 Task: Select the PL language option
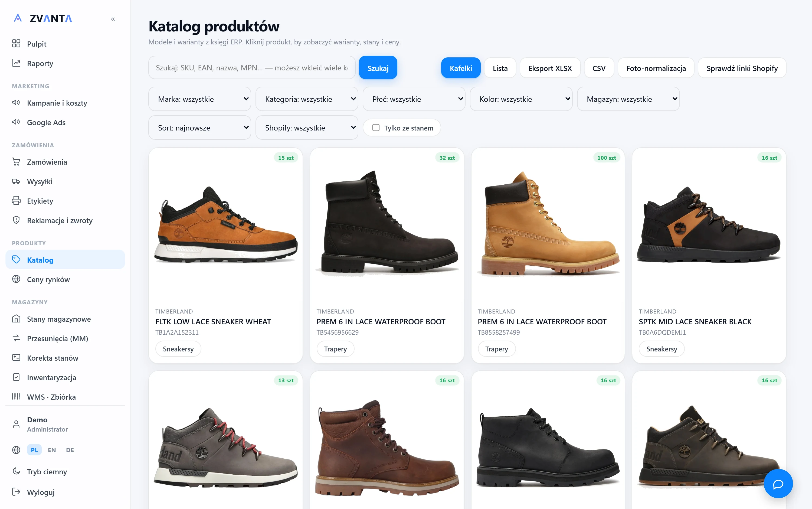tap(34, 450)
